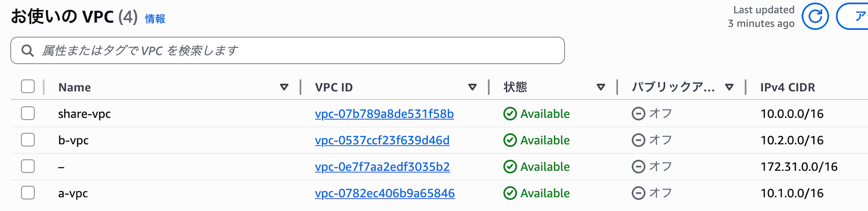This screenshot has width=868, height=211.
Task: Click the Available status icon for vpc-0e7f7aa2edf3035b2
Action: (510, 166)
